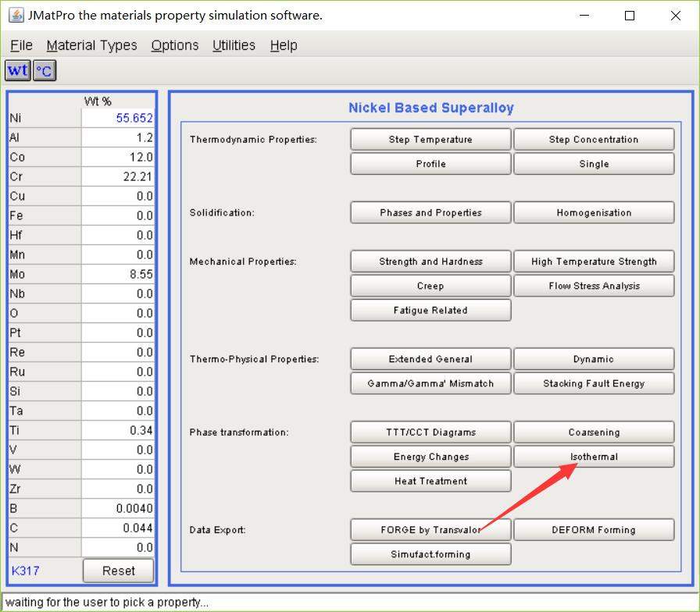Select the Pt weight percent field
This screenshot has height=612, width=700.
118,333
